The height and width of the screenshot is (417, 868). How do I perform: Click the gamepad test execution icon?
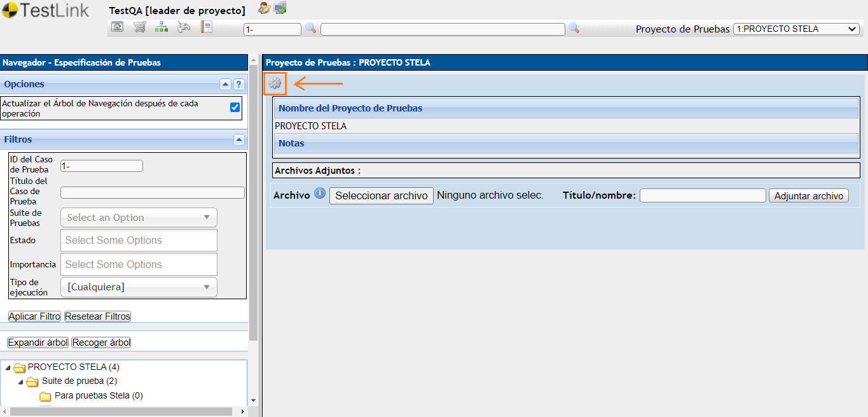pyautogui.click(x=184, y=27)
